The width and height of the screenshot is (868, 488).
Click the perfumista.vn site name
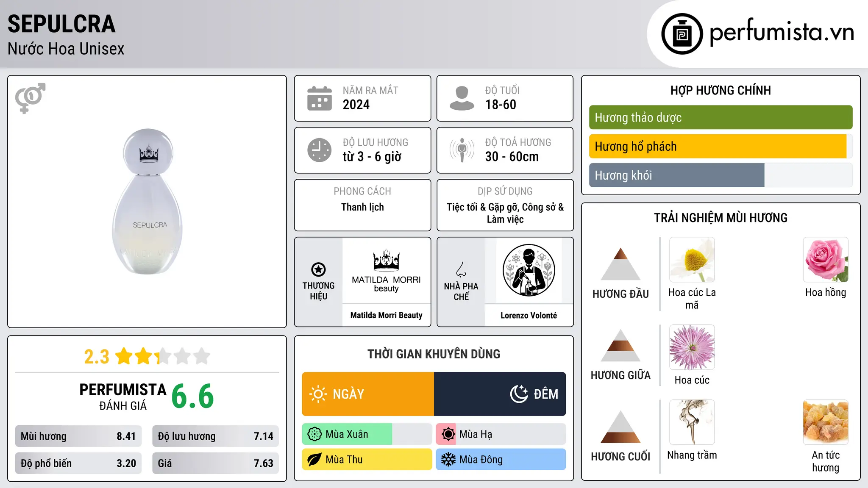tap(782, 32)
